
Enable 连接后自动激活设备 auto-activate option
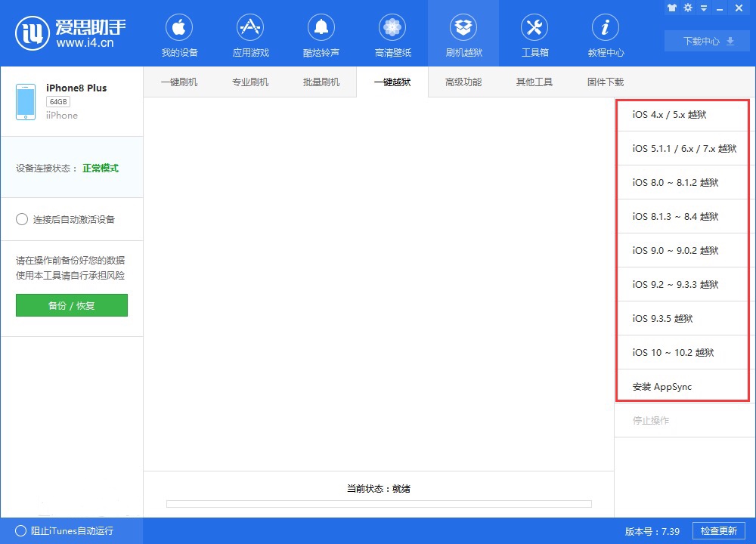click(22, 220)
